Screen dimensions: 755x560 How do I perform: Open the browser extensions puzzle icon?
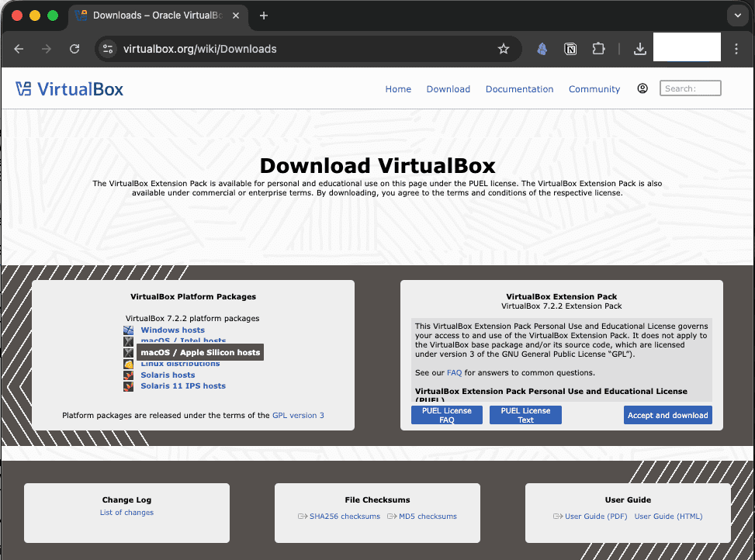click(x=598, y=49)
